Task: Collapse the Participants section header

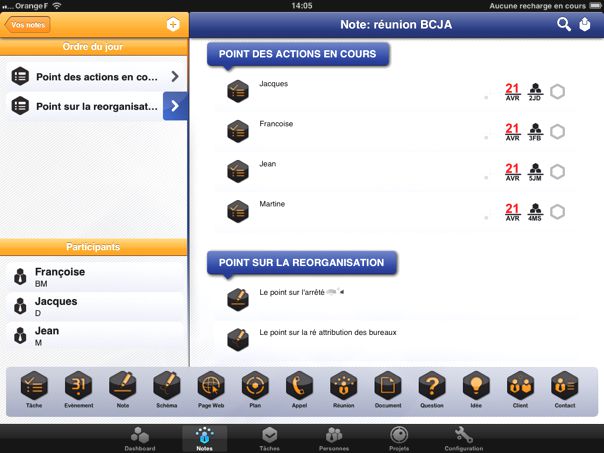Action: [x=94, y=246]
